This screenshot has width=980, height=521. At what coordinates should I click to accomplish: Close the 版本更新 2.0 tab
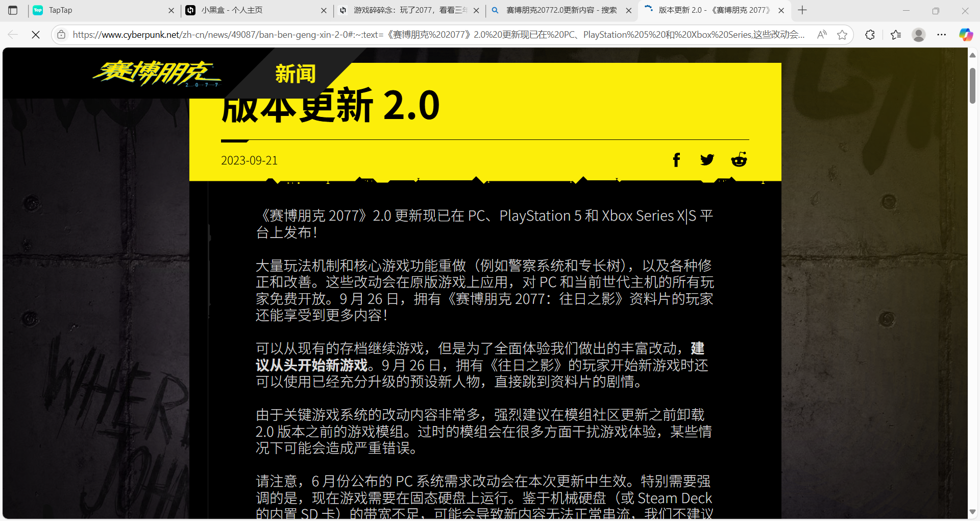781,10
